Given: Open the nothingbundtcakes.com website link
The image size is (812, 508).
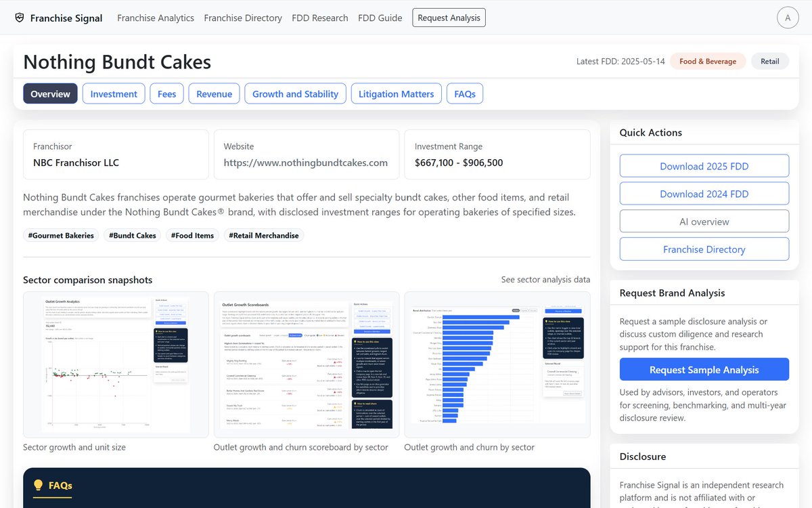Looking at the screenshot, I should coord(306,163).
